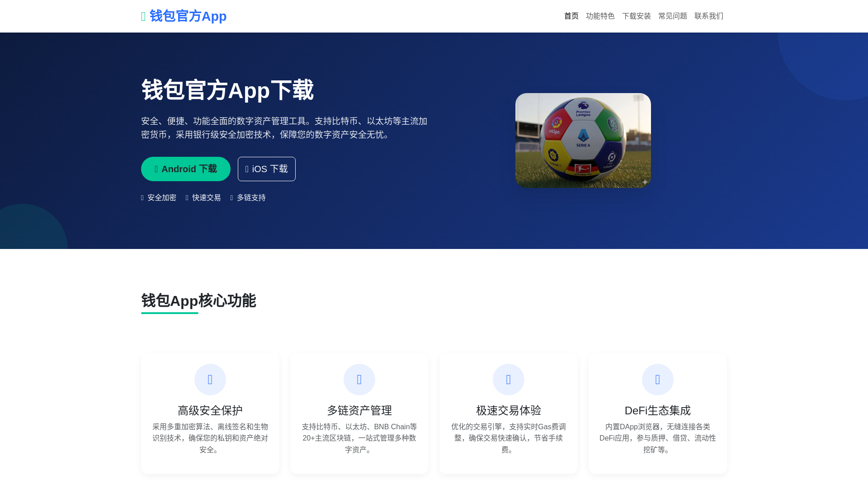Screen dimensions: 868x488
Task: Click the Android 下载 button
Action: coord(186,169)
